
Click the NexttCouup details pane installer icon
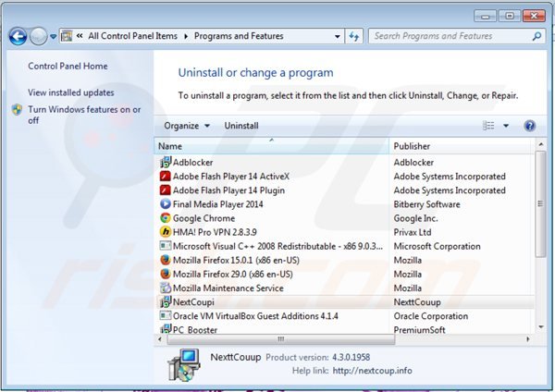184,364
